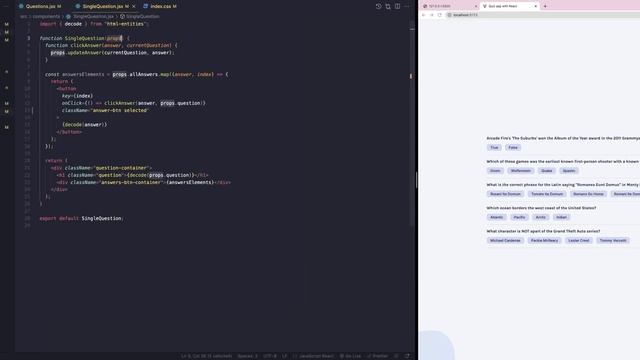Choose the Quake answer button

pos(547,171)
